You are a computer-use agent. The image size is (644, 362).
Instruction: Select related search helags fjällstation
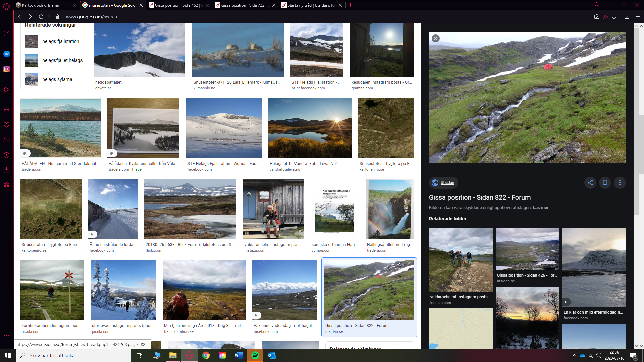click(54, 41)
